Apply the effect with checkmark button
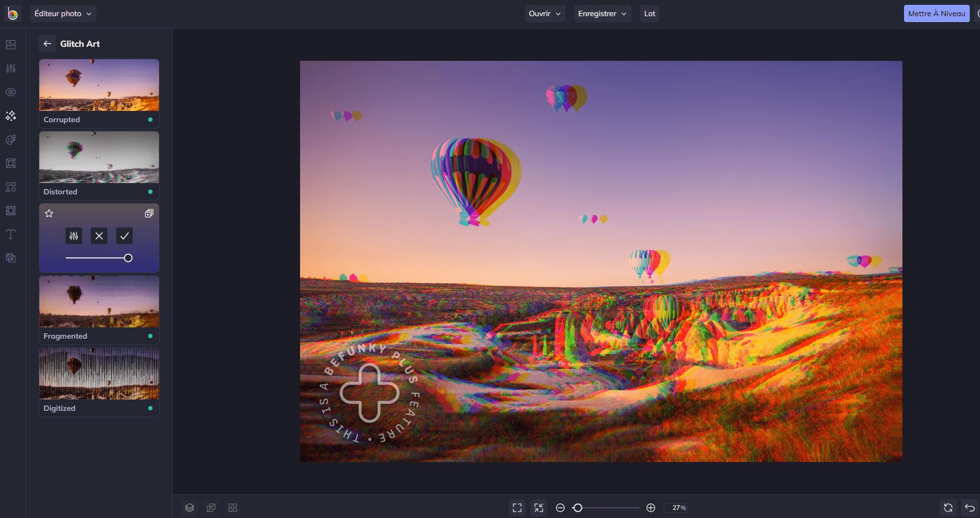Image resolution: width=980 pixels, height=518 pixels. point(124,236)
